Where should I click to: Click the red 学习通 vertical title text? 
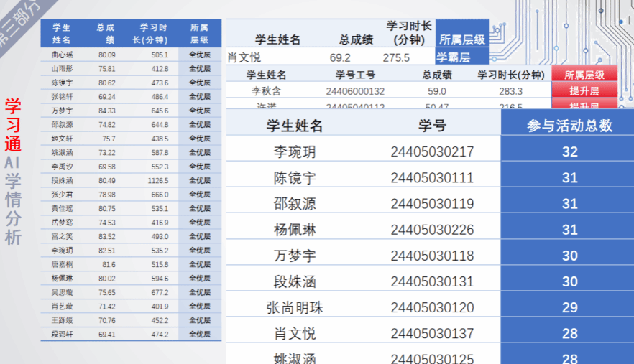tap(12, 125)
